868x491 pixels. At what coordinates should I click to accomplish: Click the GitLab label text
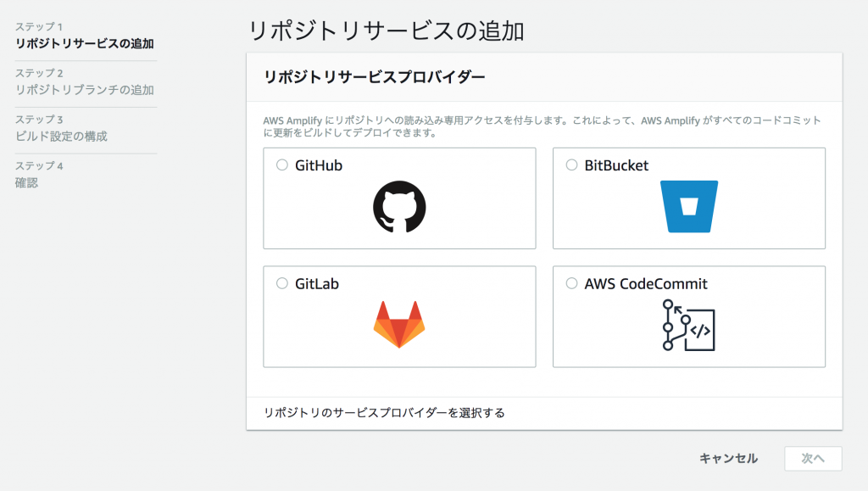pyautogui.click(x=317, y=284)
